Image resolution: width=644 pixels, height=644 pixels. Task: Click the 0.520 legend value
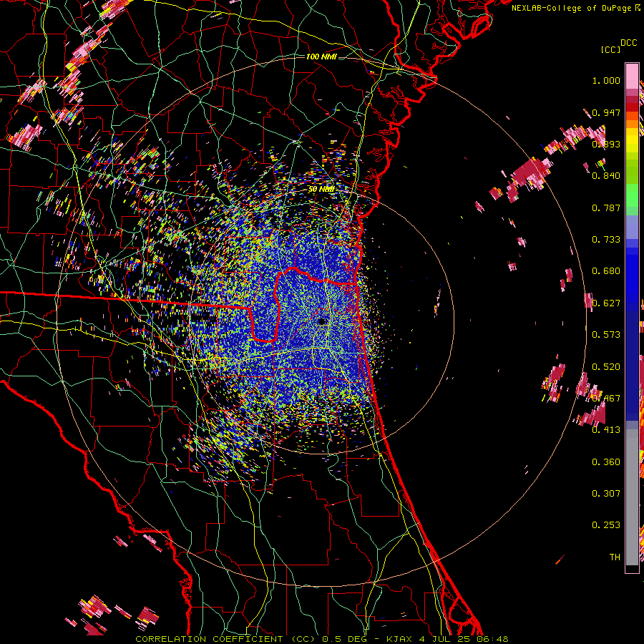[x=606, y=367]
